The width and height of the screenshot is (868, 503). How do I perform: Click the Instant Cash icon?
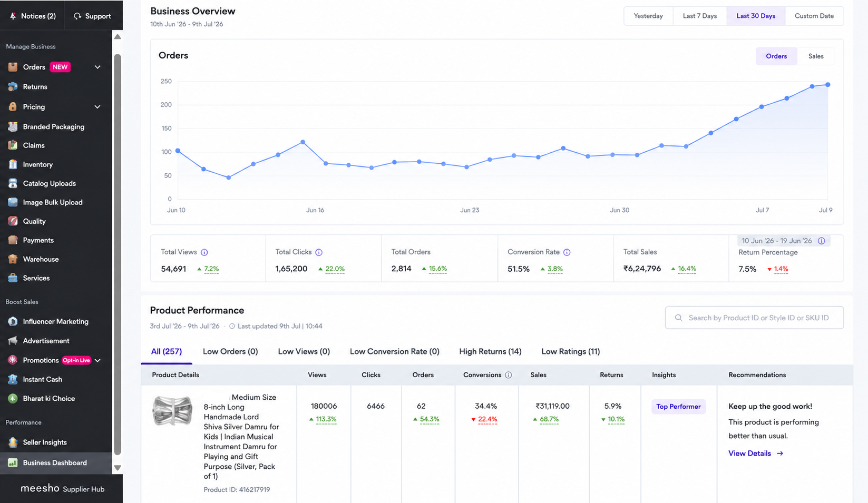coord(13,379)
